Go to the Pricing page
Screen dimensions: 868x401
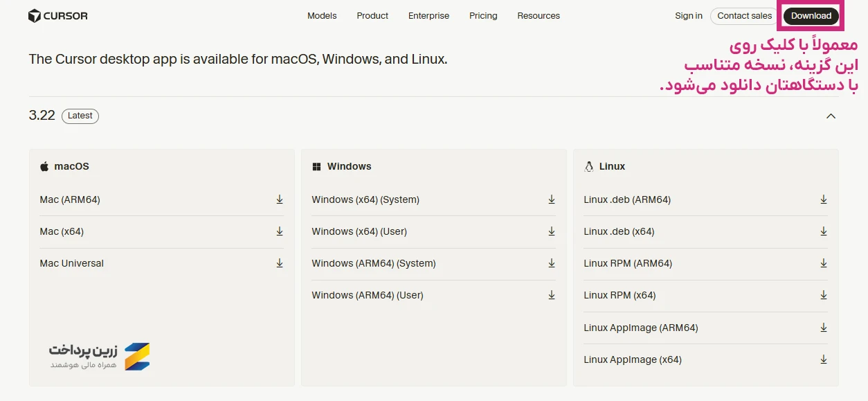coord(483,16)
